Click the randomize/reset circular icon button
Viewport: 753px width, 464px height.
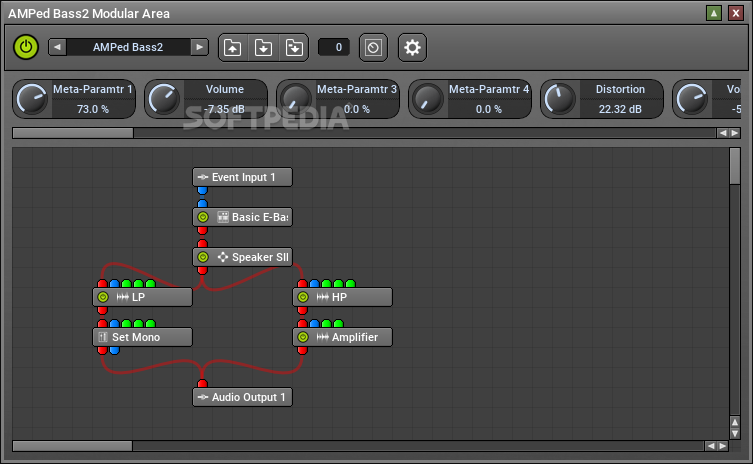tap(373, 48)
